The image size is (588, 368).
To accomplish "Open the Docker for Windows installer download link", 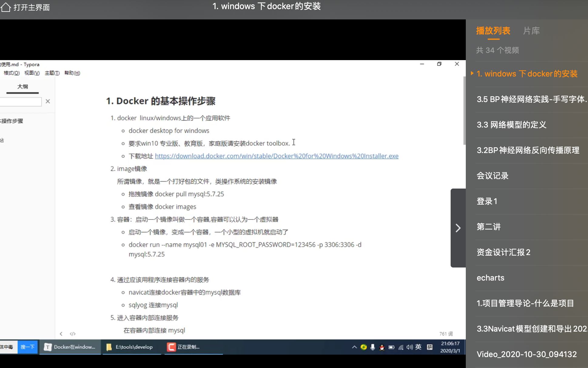I will click(276, 156).
